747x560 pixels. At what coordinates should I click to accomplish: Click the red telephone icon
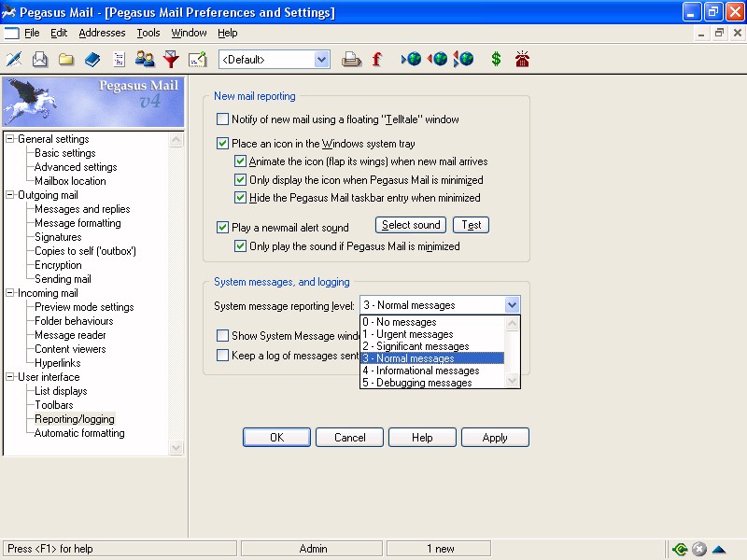tap(522, 59)
